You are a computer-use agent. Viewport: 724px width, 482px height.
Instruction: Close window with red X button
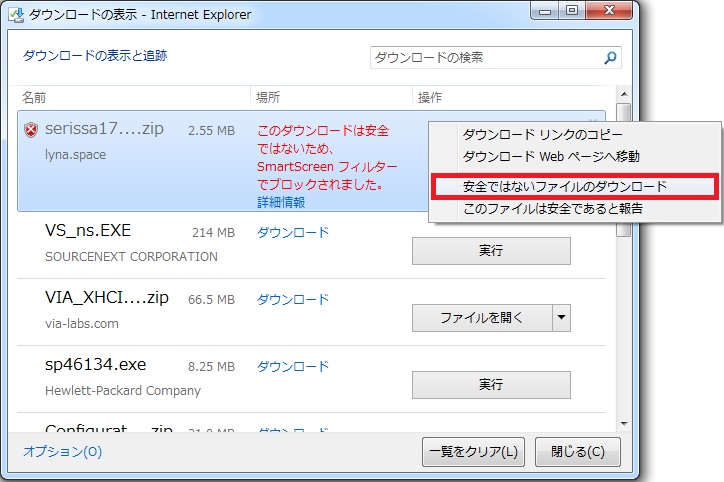[609, 11]
